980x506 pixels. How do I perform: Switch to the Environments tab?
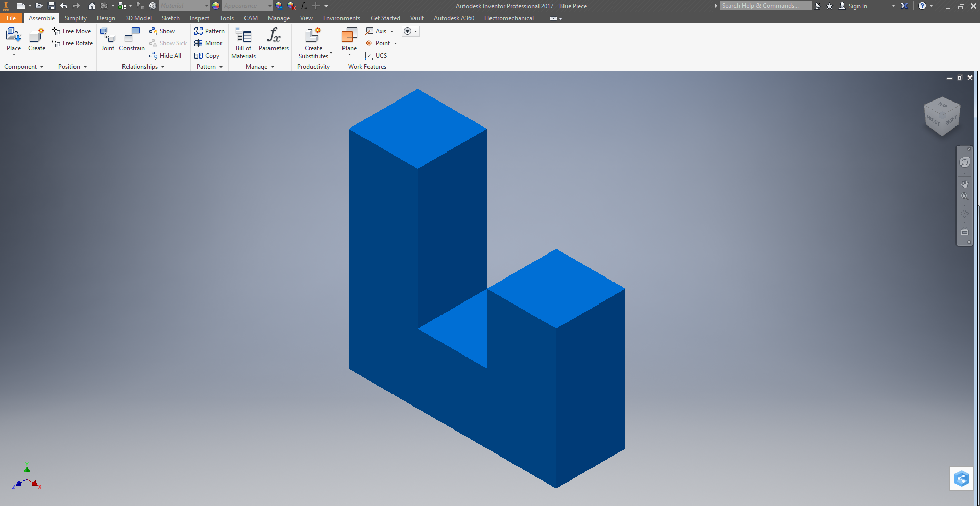(x=341, y=18)
